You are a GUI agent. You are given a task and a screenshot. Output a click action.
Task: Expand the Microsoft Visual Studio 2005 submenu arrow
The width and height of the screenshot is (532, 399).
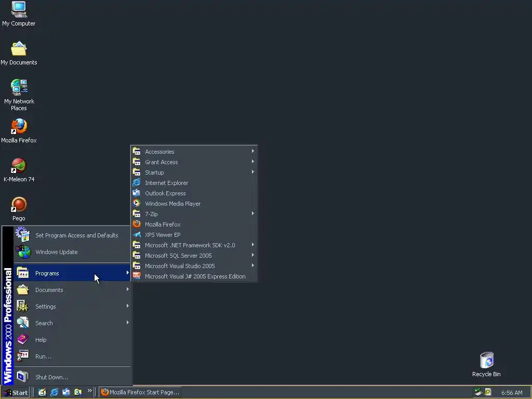[253, 265]
